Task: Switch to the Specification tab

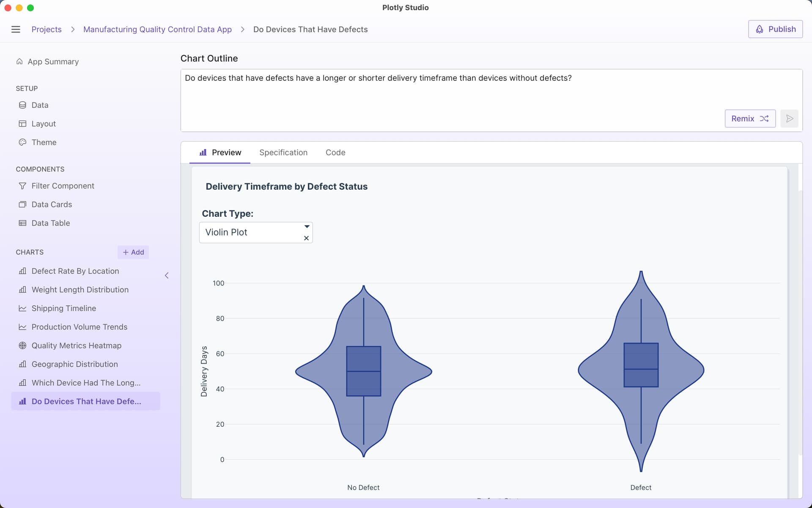Action: 283,152
